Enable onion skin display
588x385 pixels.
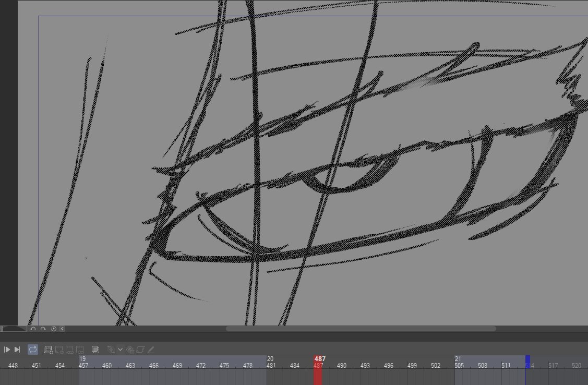coord(95,350)
